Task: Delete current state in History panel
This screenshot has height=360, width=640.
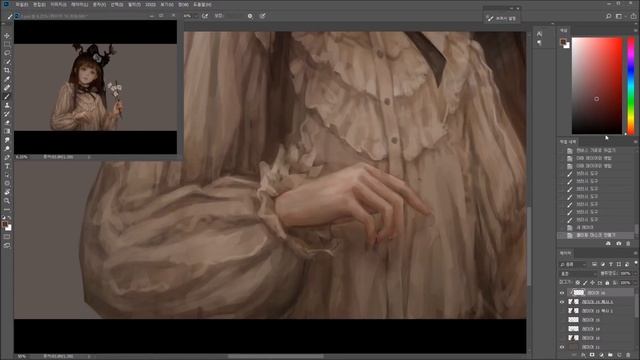Action: coord(628,243)
